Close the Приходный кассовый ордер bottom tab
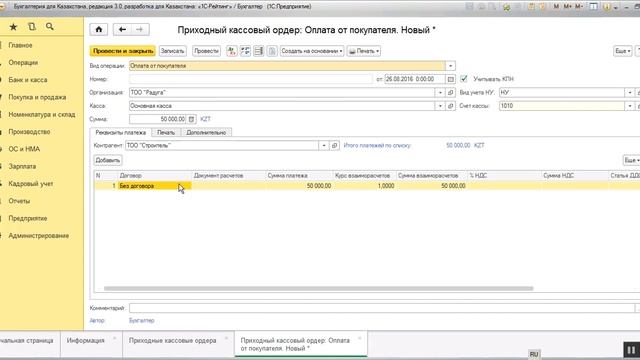Viewport: 640px width, 360px height. (360, 338)
